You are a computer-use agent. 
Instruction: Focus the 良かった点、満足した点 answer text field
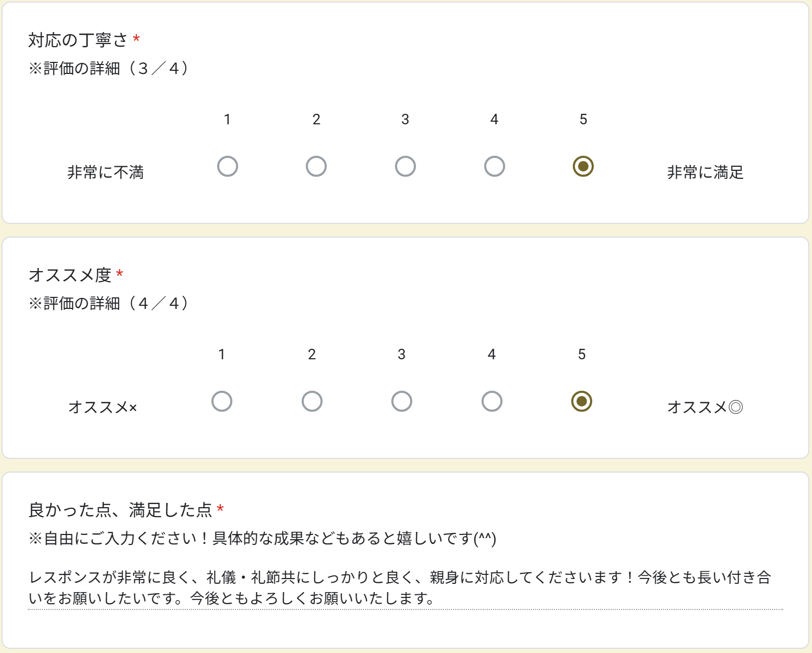[405, 587]
